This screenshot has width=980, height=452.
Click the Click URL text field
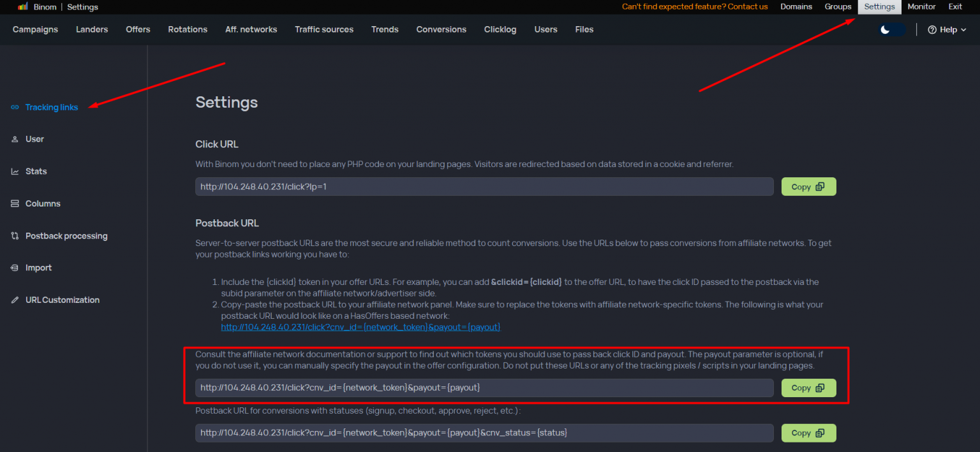(484, 187)
